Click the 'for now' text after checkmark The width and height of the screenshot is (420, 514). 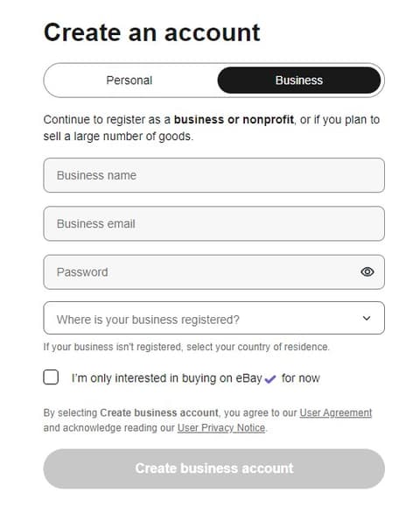(x=301, y=378)
